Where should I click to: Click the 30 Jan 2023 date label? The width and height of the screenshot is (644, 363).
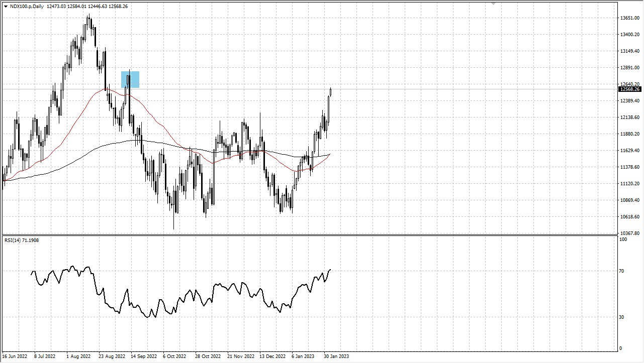[336, 356]
